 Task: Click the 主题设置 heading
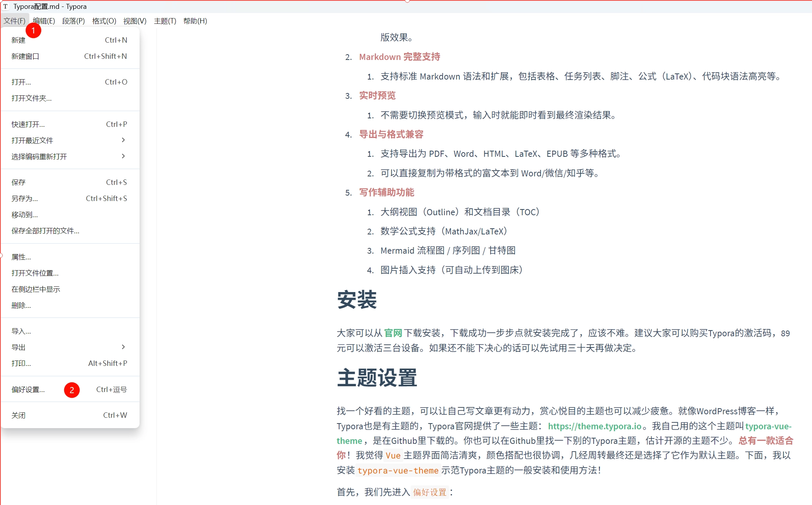(x=377, y=377)
